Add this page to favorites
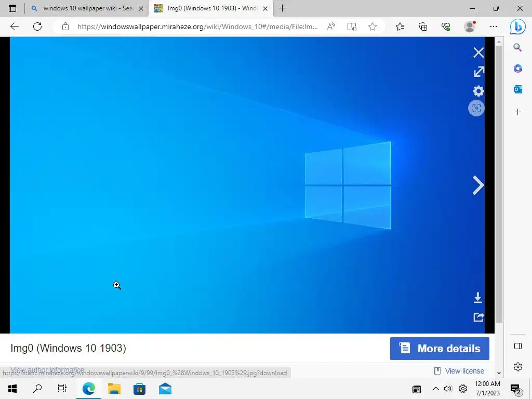The image size is (532, 399). pyautogui.click(x=373, y=26)
